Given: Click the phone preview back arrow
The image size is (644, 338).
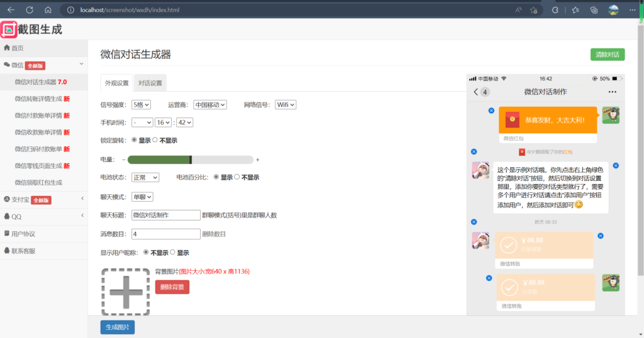Looking at the screenshot, I should pyautogui.click(x=475, y=92).
